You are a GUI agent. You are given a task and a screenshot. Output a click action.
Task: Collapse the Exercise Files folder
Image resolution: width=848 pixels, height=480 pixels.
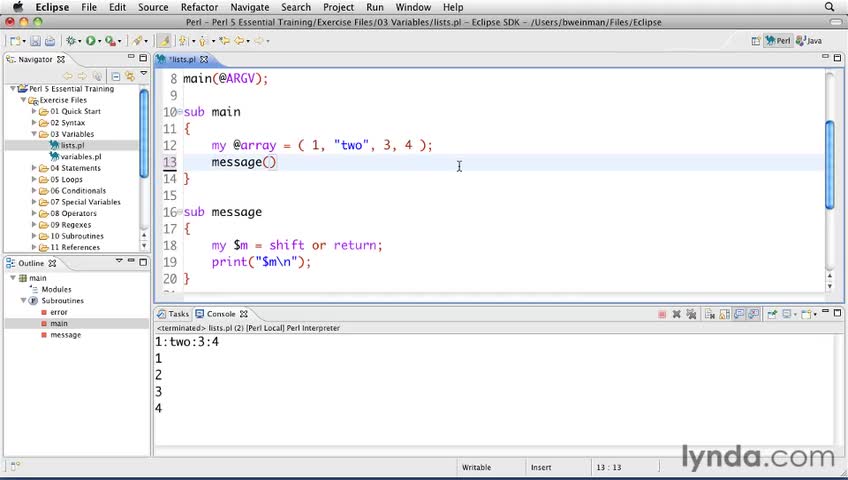tap(23, 100)
